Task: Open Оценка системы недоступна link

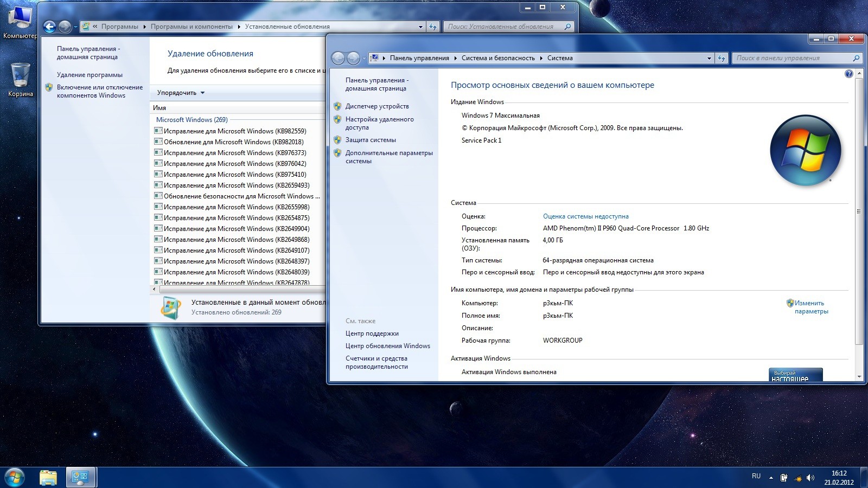Action: (x=585, y=216)
